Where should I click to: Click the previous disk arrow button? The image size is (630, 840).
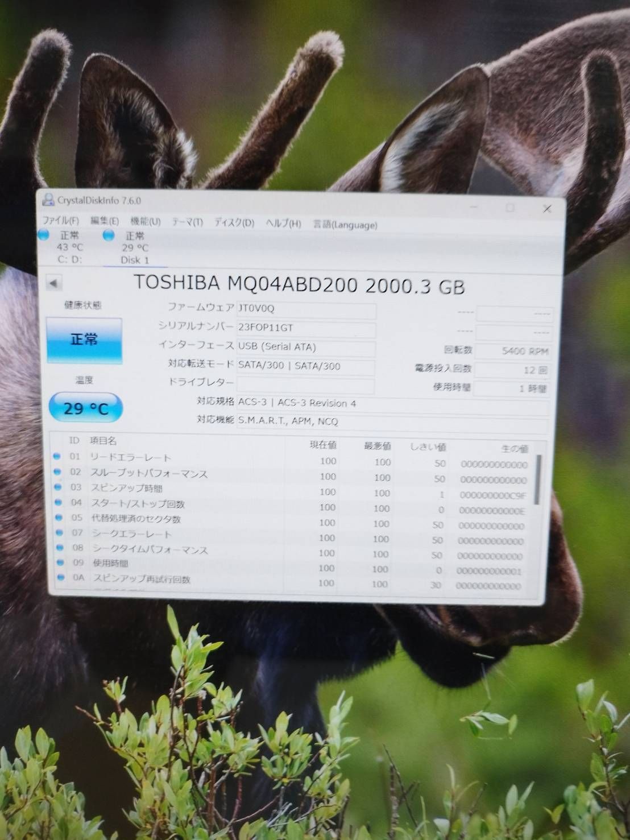pos(54,283)
